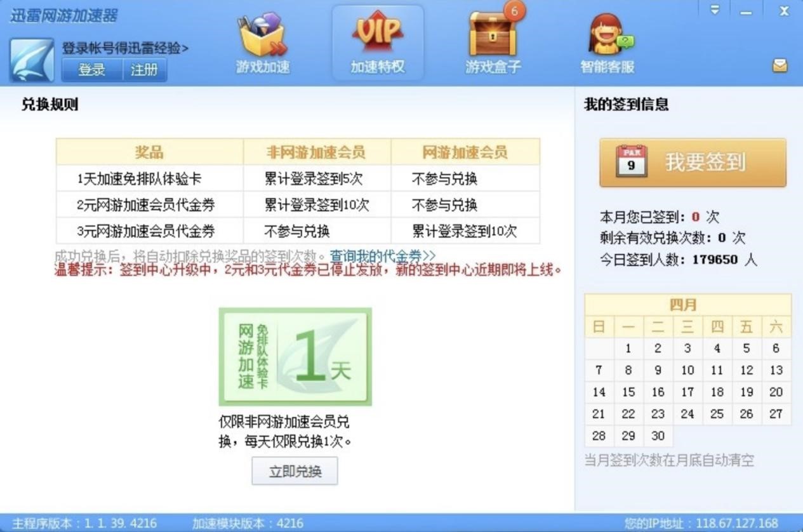Click the 注册 register button
The width and height of the screenshot is (803, 532).
click(144, 70)
